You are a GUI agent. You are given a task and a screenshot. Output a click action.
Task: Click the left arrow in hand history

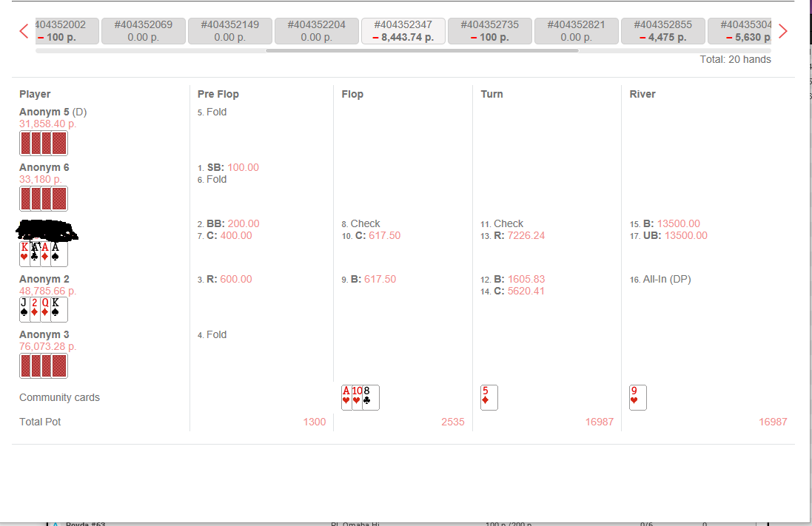pyautogui.click(x=24, y=31)
